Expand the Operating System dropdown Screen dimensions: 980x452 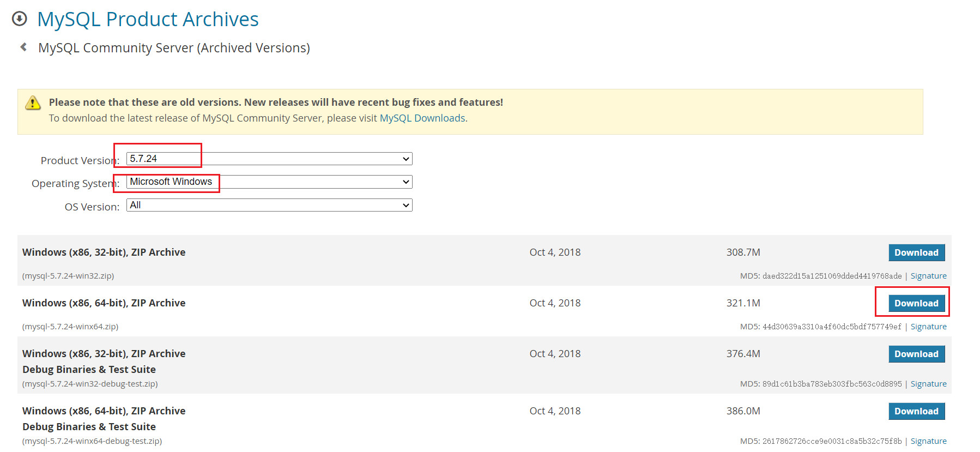[269, 182]
